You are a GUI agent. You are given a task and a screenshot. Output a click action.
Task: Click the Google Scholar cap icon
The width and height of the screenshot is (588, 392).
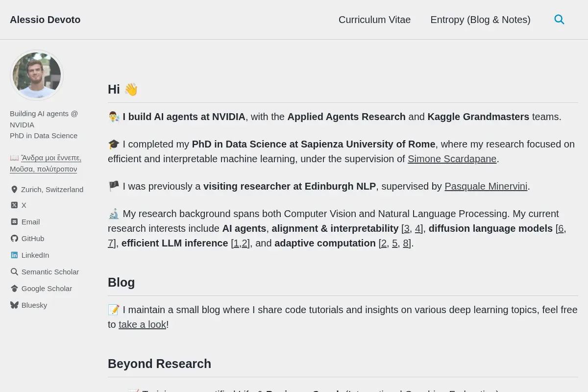pos(14,289)
